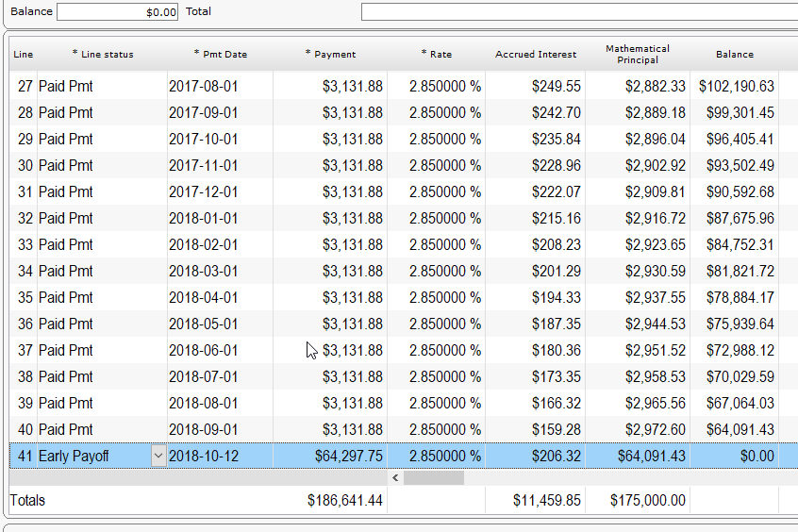Image resolution: width=798 pixels, height=532 pixels.
Task: Click the Balance column header in table
Action: 735,55
